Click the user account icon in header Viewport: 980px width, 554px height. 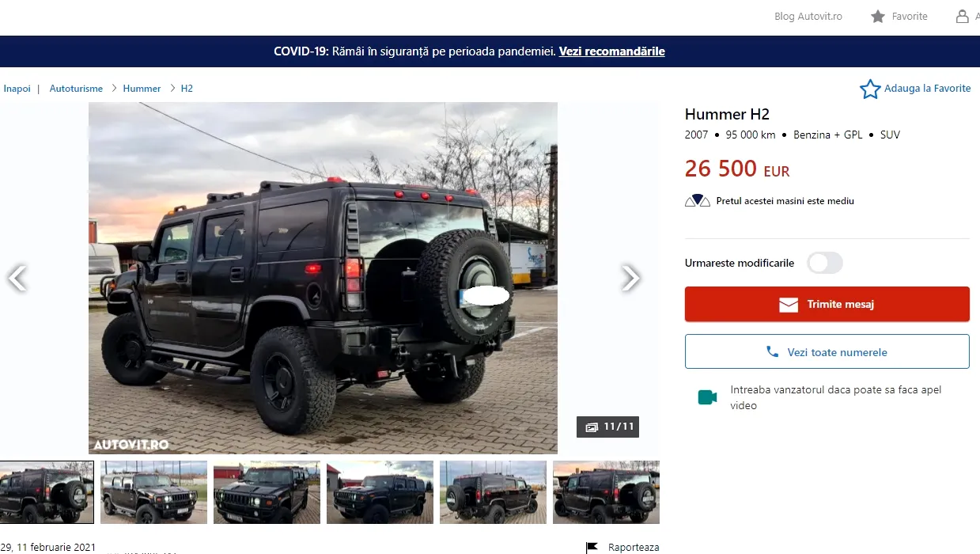962,16
